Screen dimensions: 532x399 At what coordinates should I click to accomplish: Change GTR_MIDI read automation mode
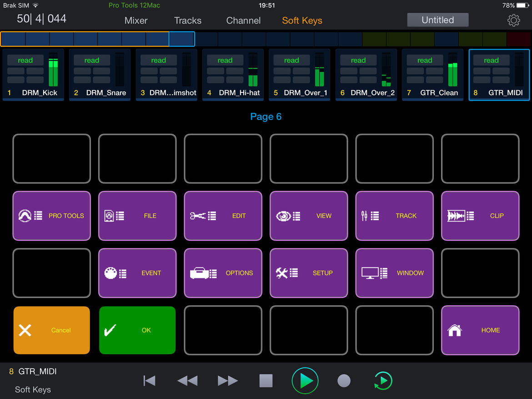coord(491,60)
